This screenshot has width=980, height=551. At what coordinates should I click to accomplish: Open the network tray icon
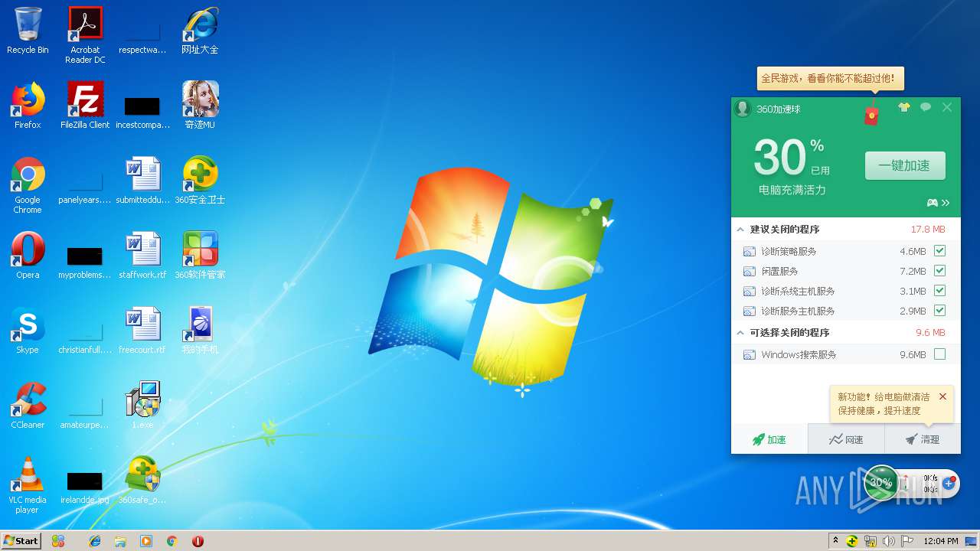point(870,541)
